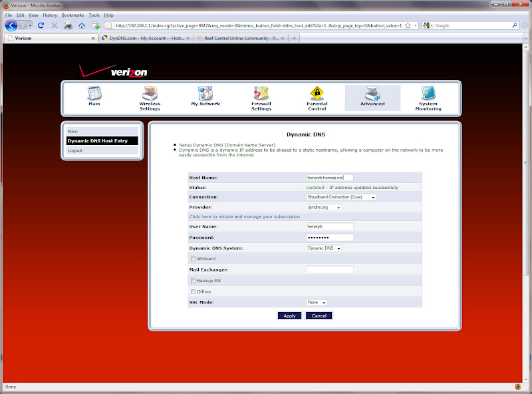532x394 pixels.
Task: Select Main in the sidebar
Action: 102,132
